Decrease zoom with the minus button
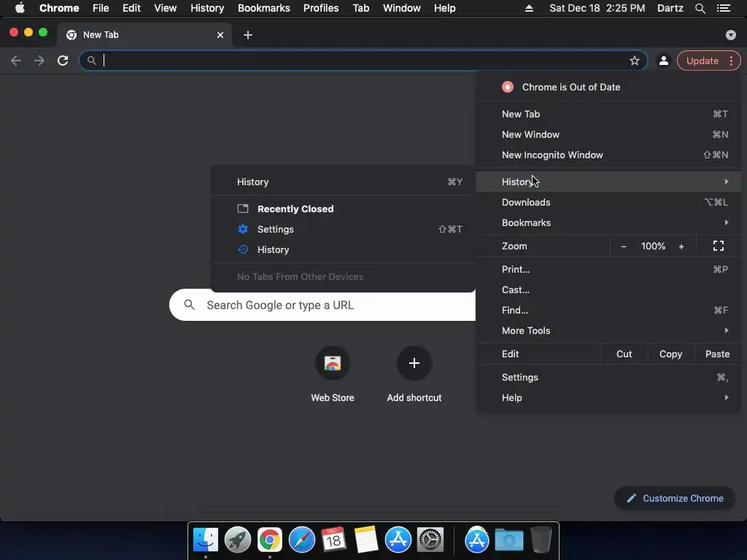The width and height of the screenshot is (747, 560). point(624,246)
